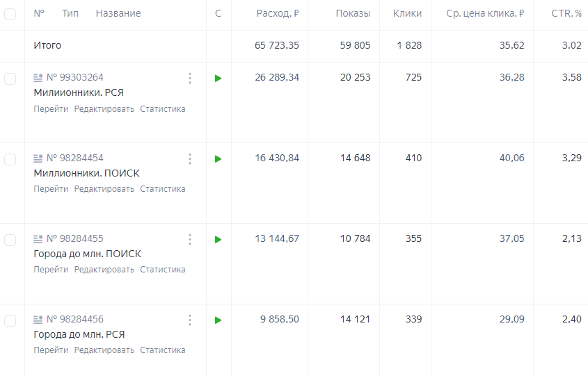Viewport: 588px width, 376px height.
Task: Open three-dot menu for Города до млн. РСЯ
Action: pos(190,320)
